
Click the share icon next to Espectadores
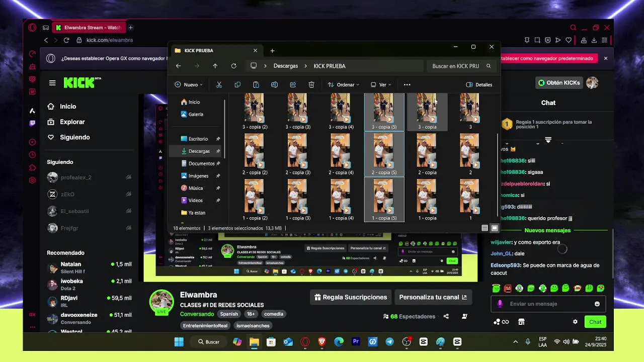coord(446,316)
